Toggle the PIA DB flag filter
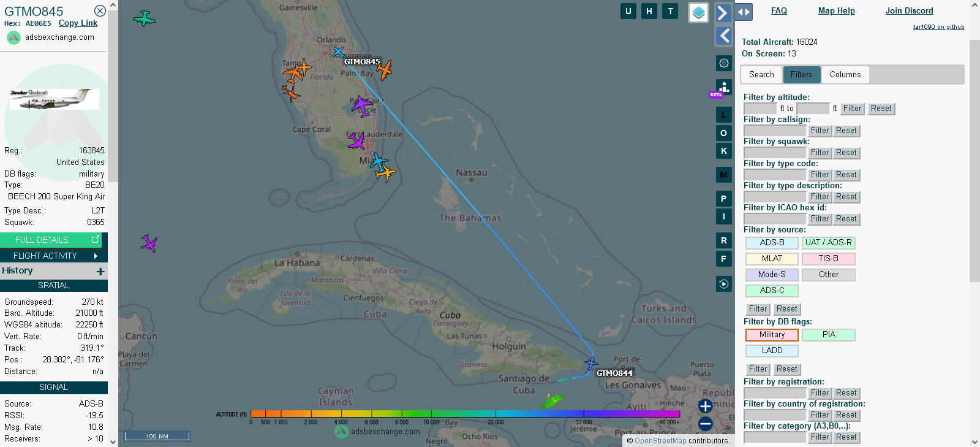This screenshot has width=980, height=447. click(828, 335)
